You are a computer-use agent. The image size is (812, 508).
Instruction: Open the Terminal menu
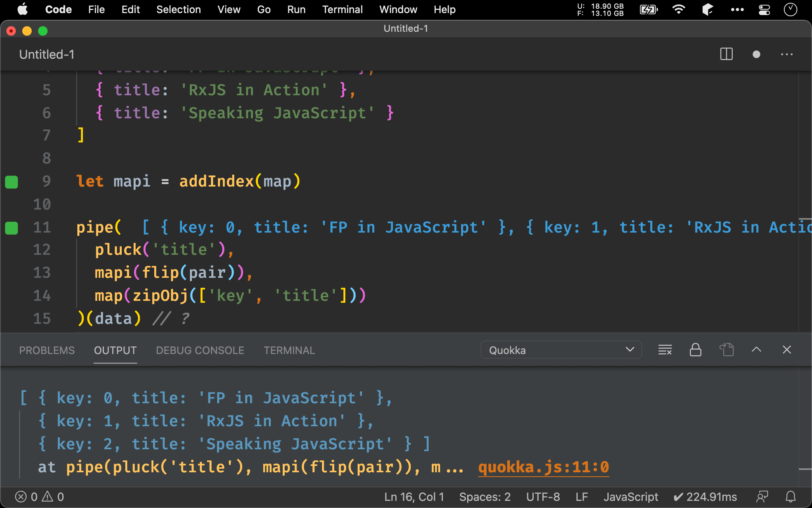[x=342, y=10]
